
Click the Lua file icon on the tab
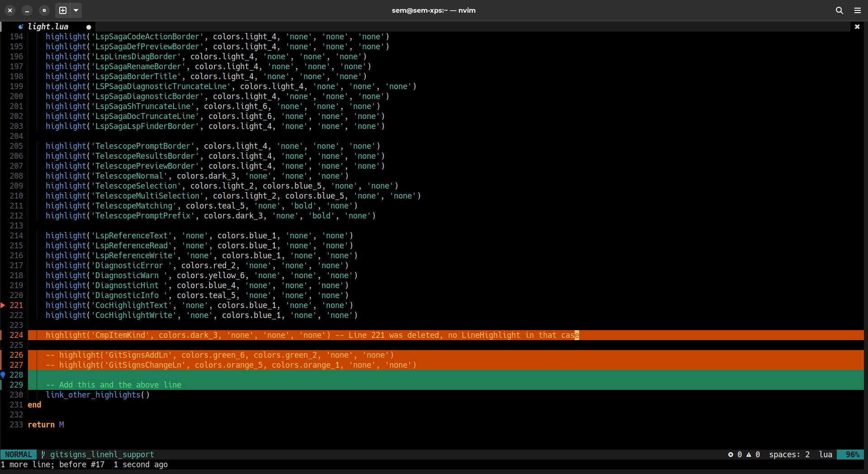pos(21,27)
